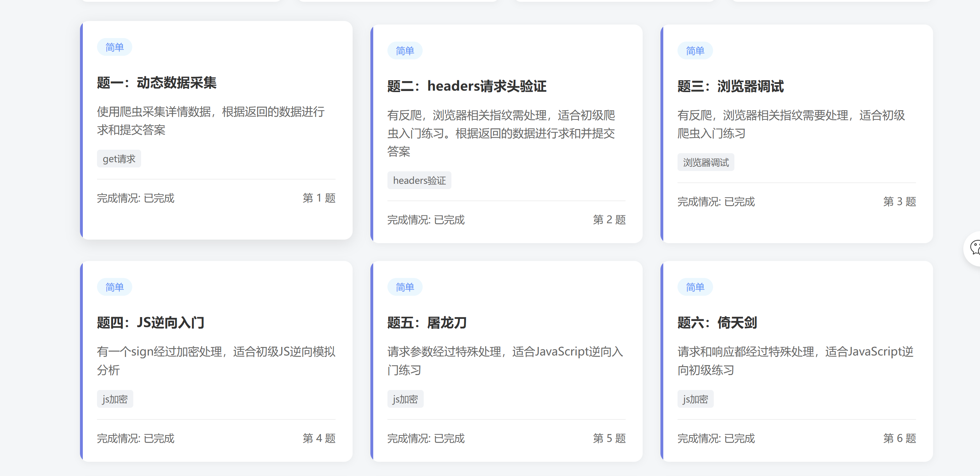Click the 浏览器调试 tag
980x476 pixels.
tap(705, 162)
